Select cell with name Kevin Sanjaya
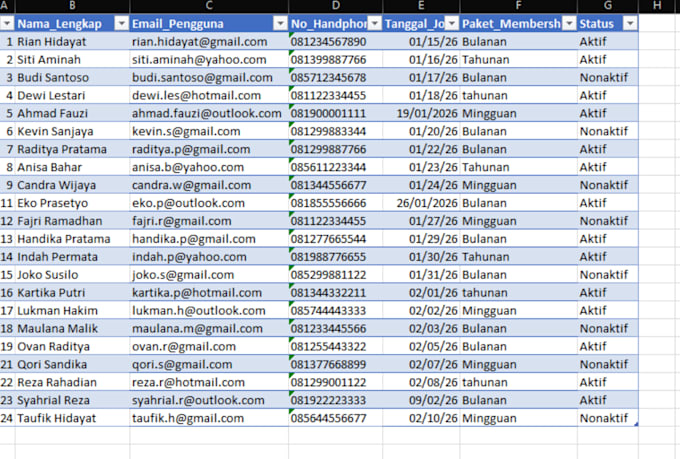 coord(72,131)
